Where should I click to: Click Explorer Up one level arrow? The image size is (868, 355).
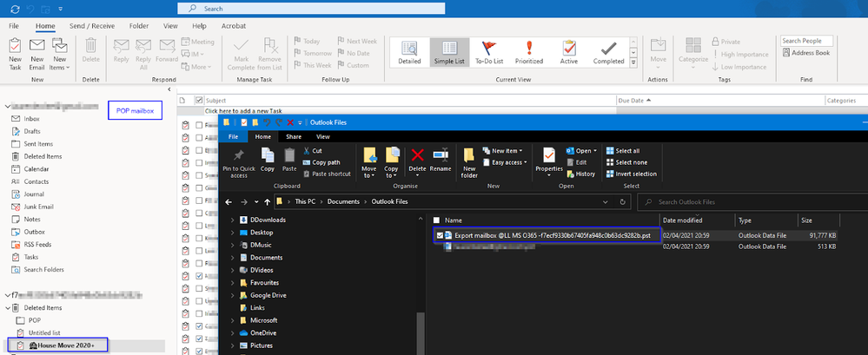[268, 202]
